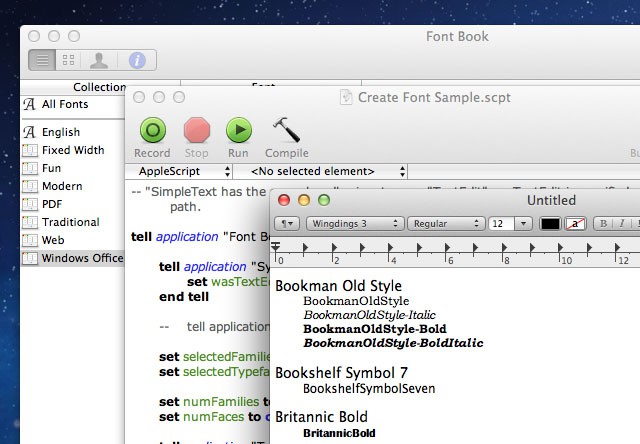Viewport: 640px width, 444px height.
Task: Open the Wingdings 3 font family dropdown
Action: (354, 223)
